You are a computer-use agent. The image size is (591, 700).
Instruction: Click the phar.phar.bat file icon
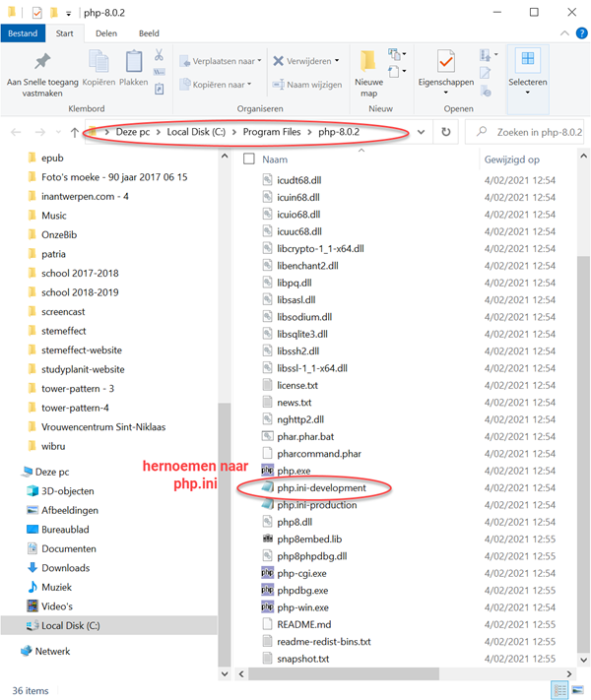[267, 436]
